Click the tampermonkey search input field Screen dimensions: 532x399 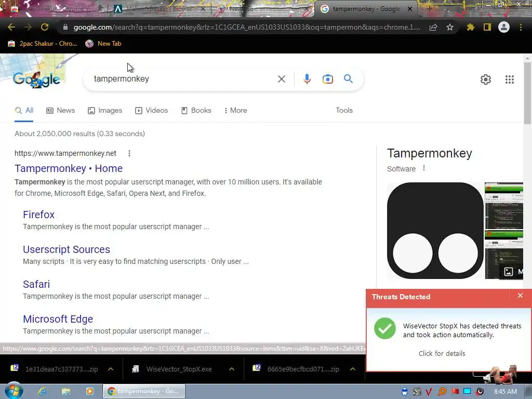[x=183, y=79]
